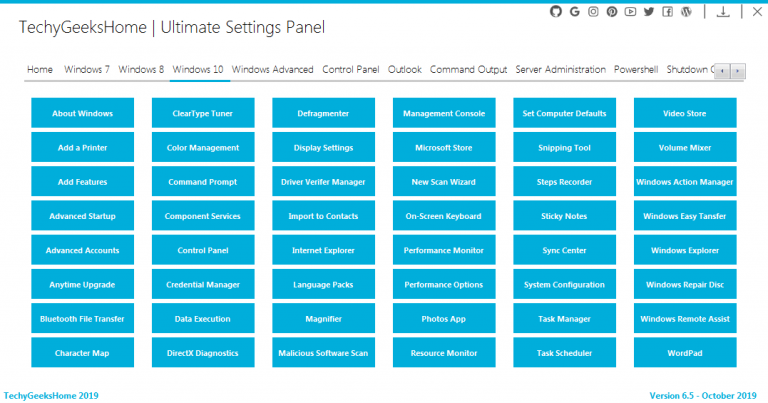This screenshot has width=768, height=403.
Task: Switch to the Windows Advanced tab
Action: pyautogui.click(x=273, y=70)
